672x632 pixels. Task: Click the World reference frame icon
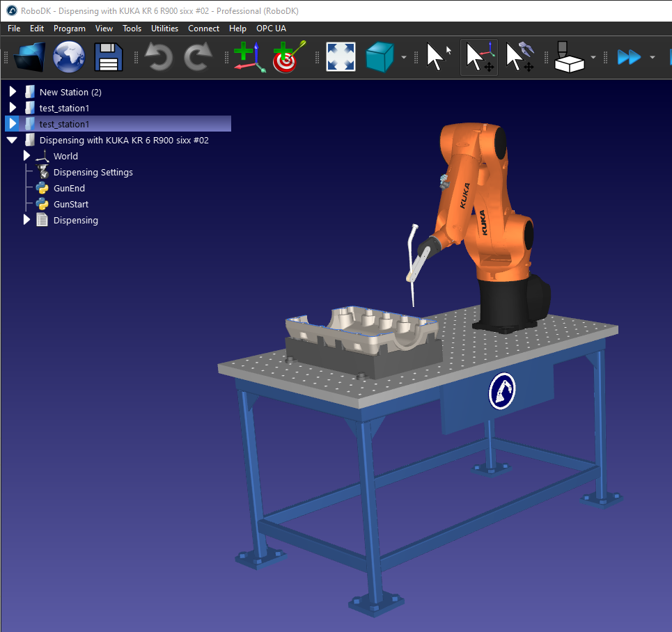[42, 155]
